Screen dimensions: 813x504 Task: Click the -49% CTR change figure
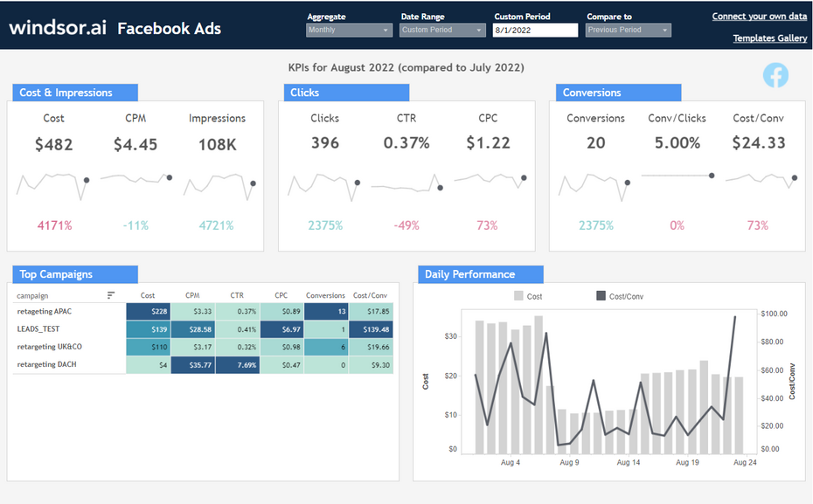coord(406,225)
